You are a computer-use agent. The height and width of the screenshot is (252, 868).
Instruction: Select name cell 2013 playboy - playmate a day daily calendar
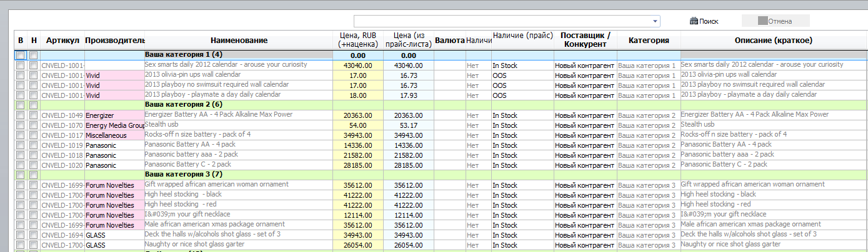tap(238, 95)
